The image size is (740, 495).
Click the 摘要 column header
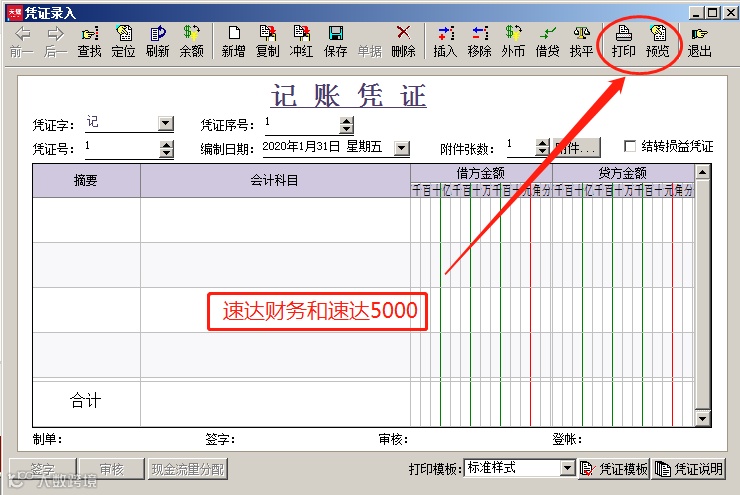[x=86, y=180]
